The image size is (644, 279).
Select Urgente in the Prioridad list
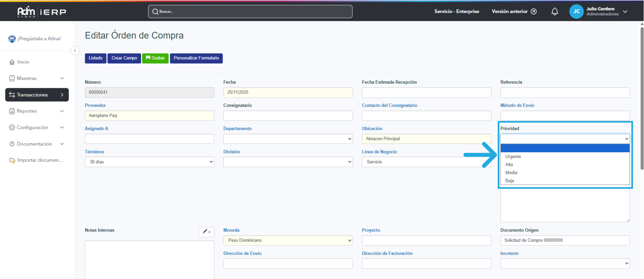(x=513, y=156)
